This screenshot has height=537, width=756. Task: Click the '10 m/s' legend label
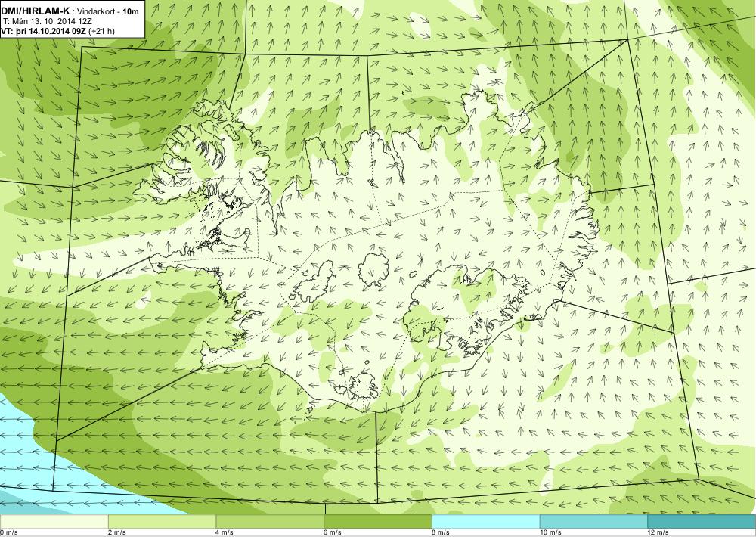coord(550,532)
